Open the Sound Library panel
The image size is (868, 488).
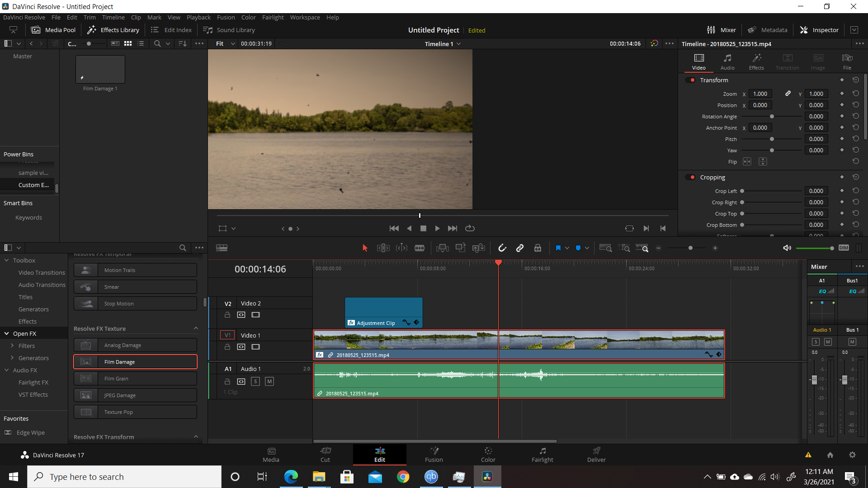click(x=229, y=30)
